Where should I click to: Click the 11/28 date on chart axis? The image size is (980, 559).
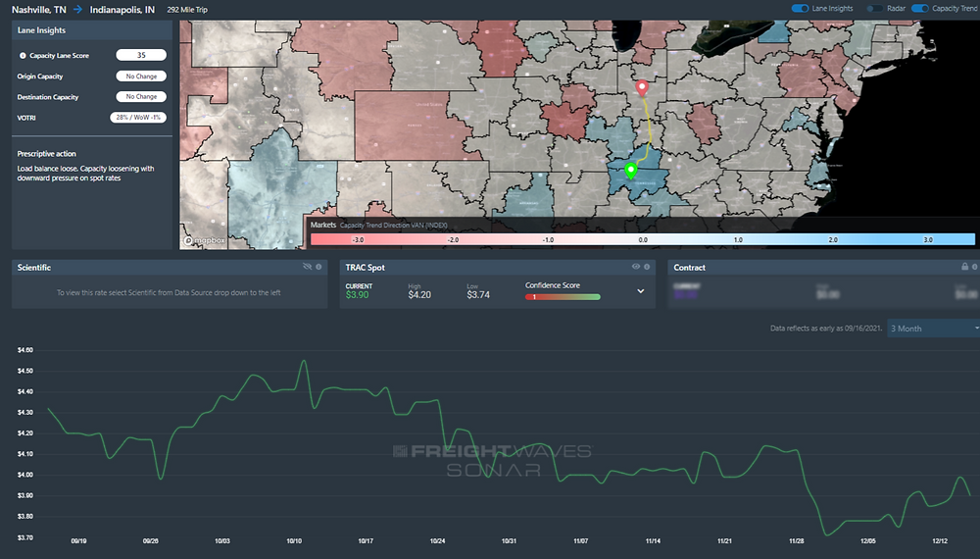click(796, 541)
